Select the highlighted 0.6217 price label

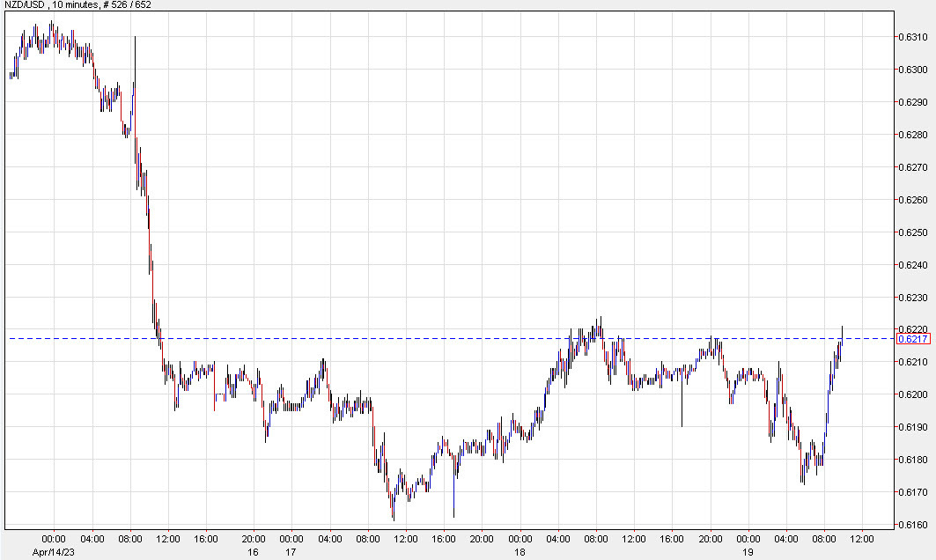pyautogui.click(x=912, y=339)
